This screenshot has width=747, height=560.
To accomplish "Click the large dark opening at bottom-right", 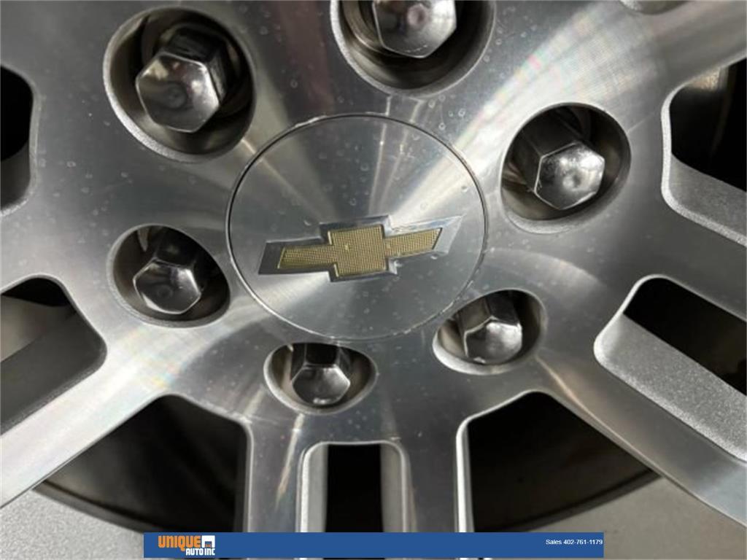I will pyautogui.click(x=554, y=452).
